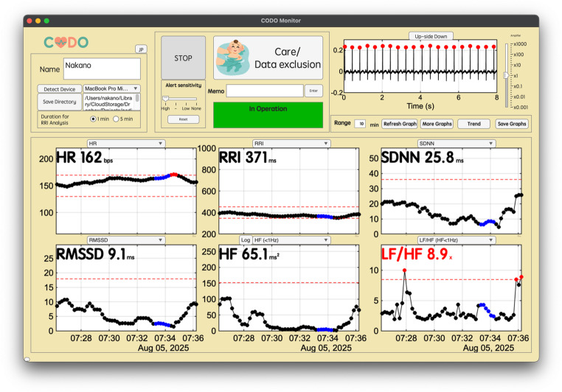Adjust the Amplifier gain slider
The width and height of the screenshot is (562, 392).
point(507,76)
